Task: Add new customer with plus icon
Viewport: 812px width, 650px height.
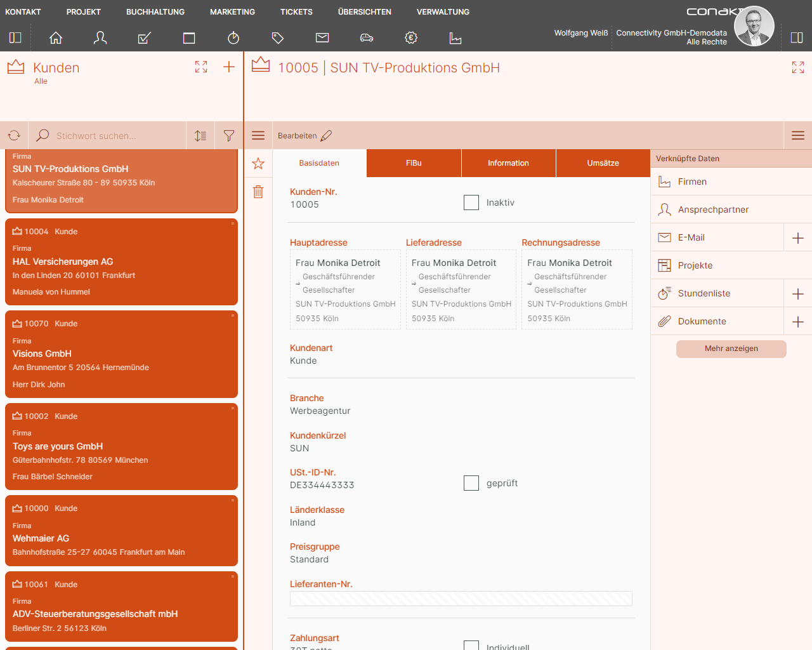Action: [x=229, y=67]
